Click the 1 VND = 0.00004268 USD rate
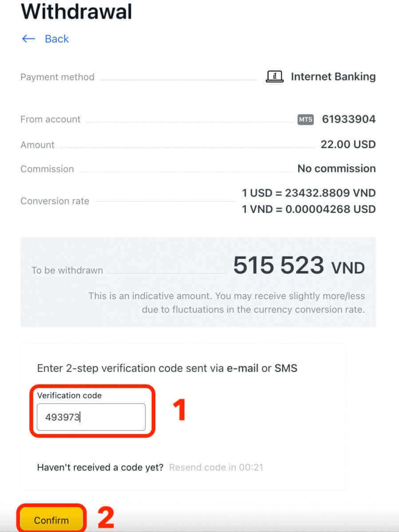This screenshot has width=399, height=532. 308,209
